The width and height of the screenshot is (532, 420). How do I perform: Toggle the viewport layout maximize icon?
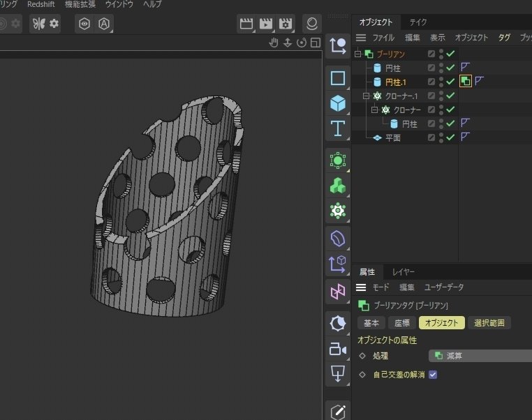coord(316,43)
